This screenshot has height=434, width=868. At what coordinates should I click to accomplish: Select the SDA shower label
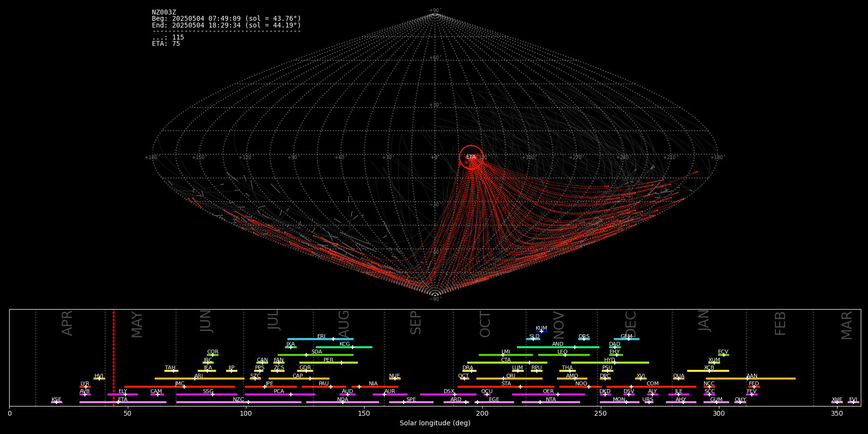[x=317, y=352]
